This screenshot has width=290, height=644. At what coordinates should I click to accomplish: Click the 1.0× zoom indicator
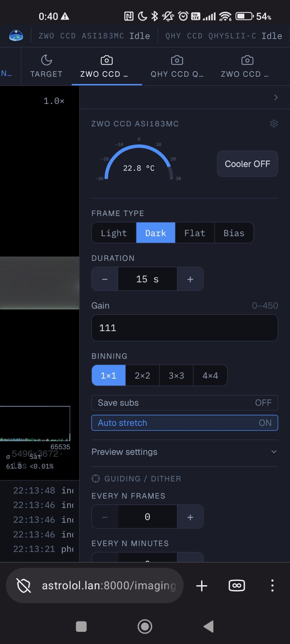(54, 101)
